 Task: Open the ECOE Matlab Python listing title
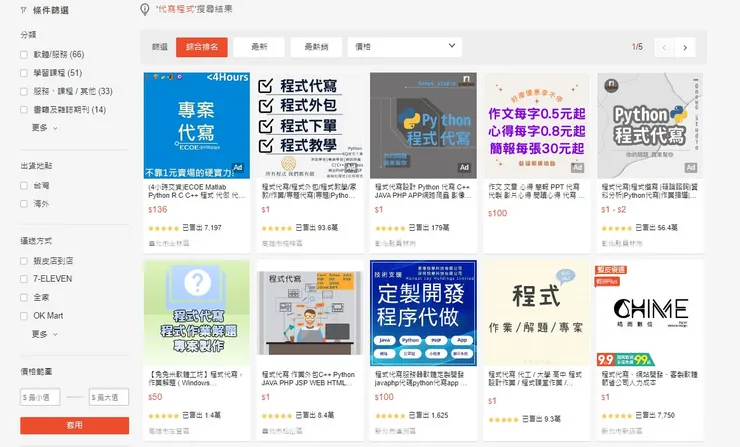pyautogui.click(x=196, y=191)
